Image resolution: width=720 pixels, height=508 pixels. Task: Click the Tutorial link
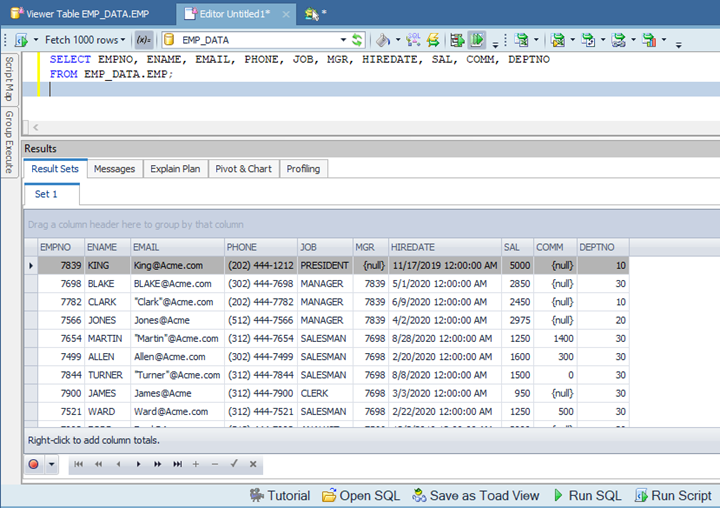280,496
